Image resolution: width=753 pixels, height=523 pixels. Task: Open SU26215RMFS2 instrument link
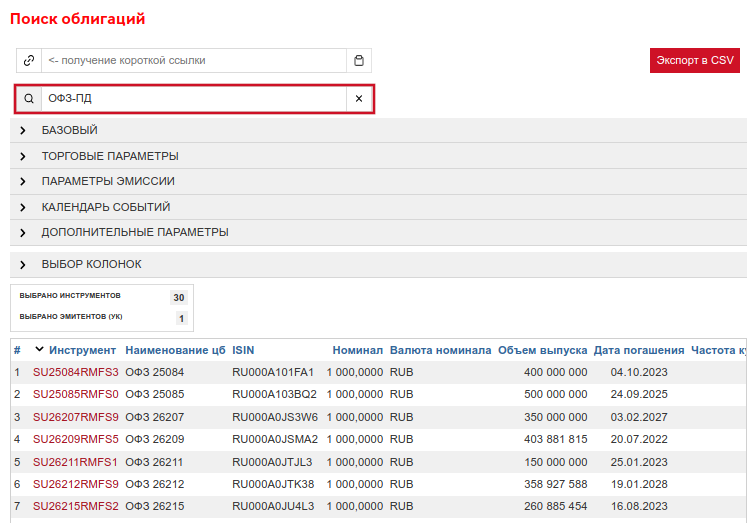pyautogui.click(x=75, y=506)
